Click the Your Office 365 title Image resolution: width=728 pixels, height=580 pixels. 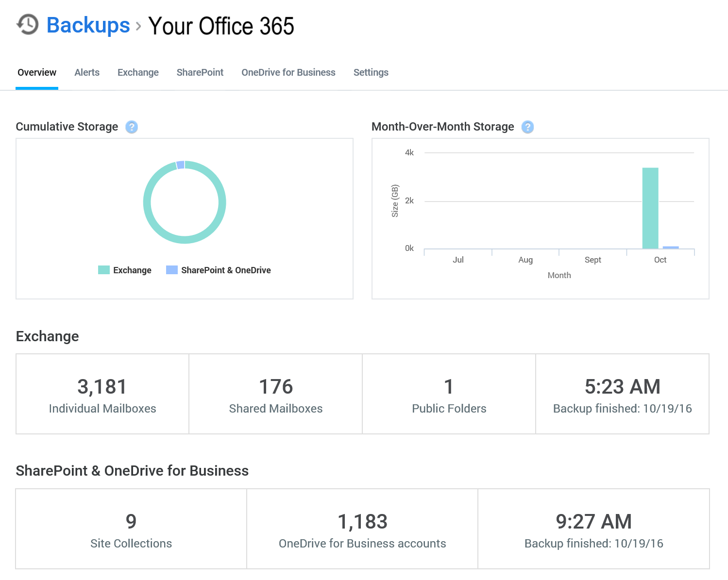221,26
